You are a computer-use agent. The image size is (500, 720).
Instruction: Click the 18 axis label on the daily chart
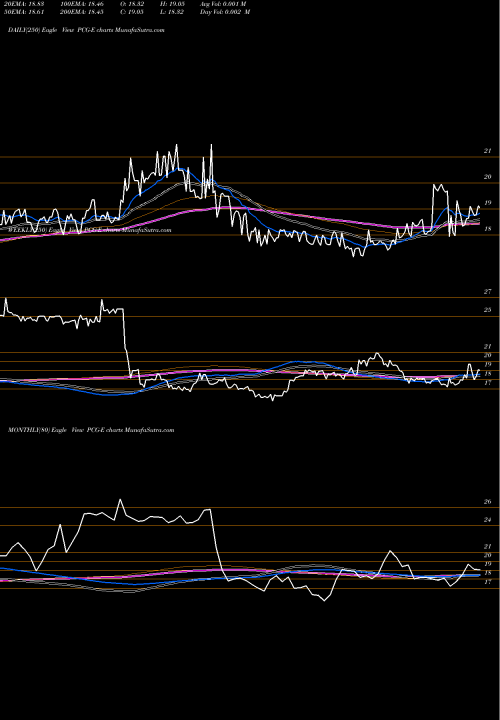tap(488, 229)
